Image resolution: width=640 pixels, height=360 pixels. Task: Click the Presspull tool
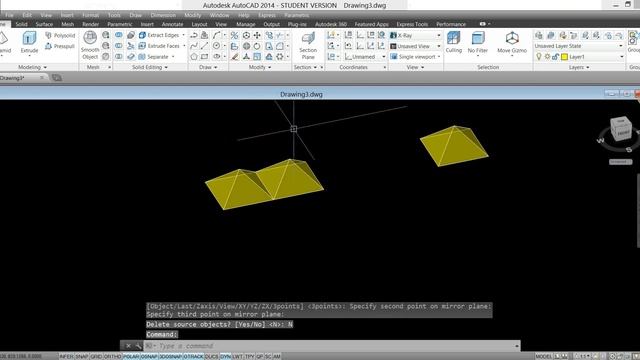[x=60, y=46]
